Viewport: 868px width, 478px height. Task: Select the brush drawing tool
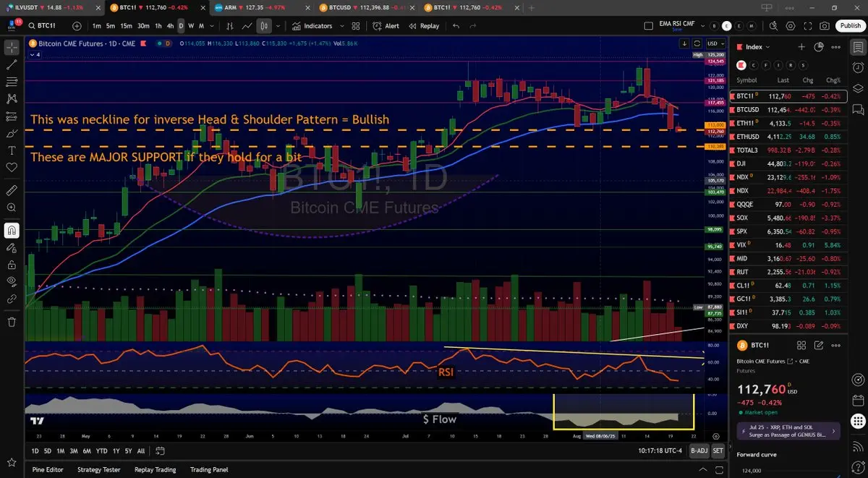(12, 133)
